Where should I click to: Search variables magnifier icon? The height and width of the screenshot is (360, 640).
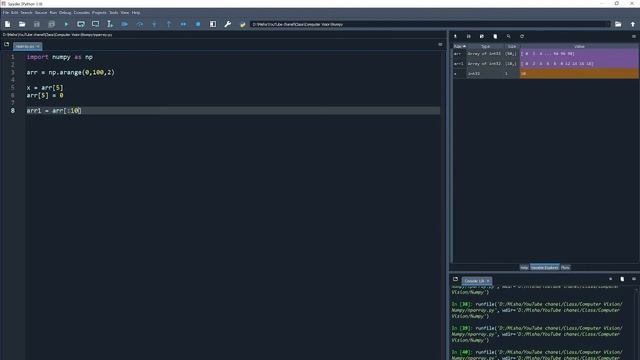(509, 36)
